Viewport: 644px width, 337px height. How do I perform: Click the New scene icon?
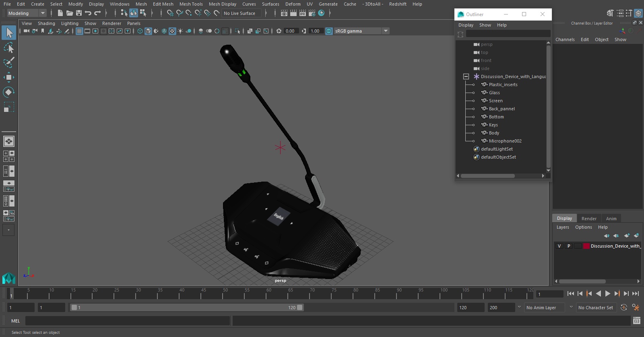coord(60,13)
